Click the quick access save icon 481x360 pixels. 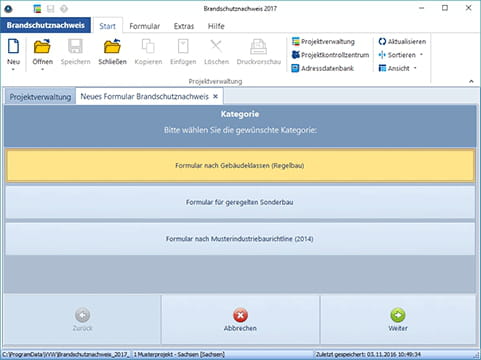50,8
